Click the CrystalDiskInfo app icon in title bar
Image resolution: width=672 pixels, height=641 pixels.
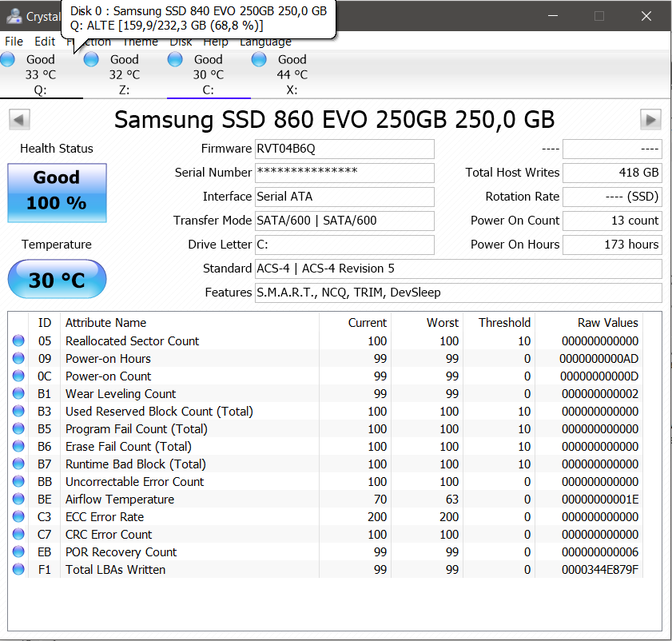(14, 16)
